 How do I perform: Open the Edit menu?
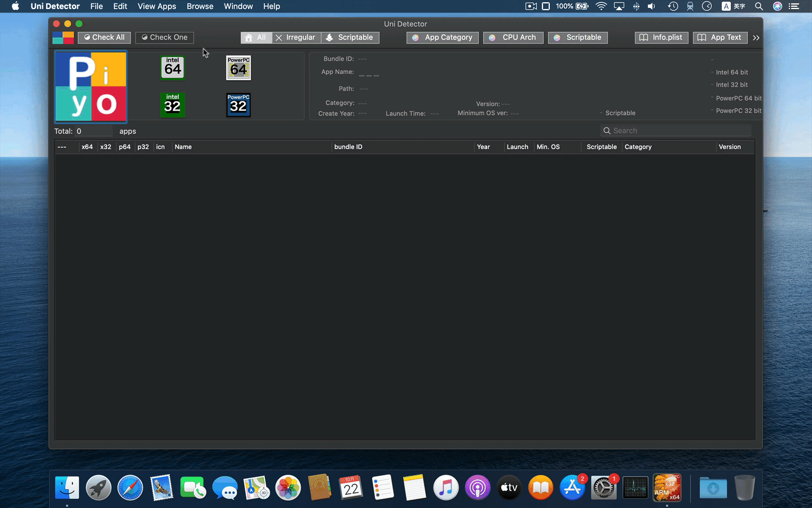120,6
